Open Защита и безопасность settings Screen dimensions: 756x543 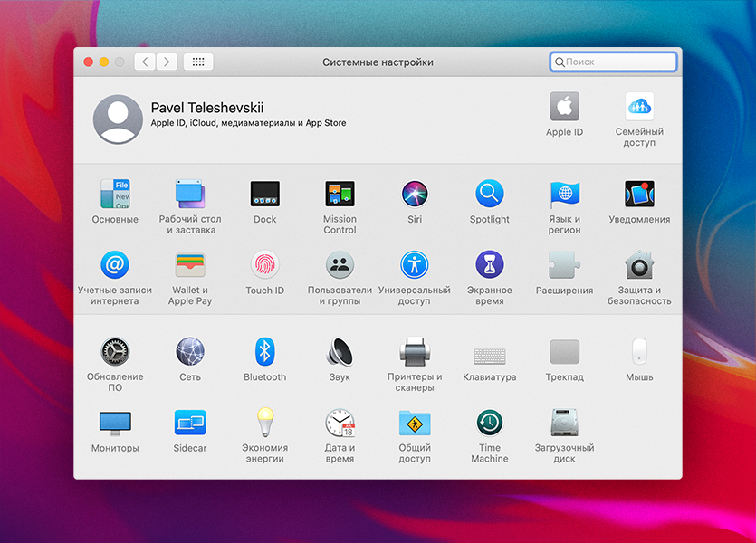click(x=639, y=266)
